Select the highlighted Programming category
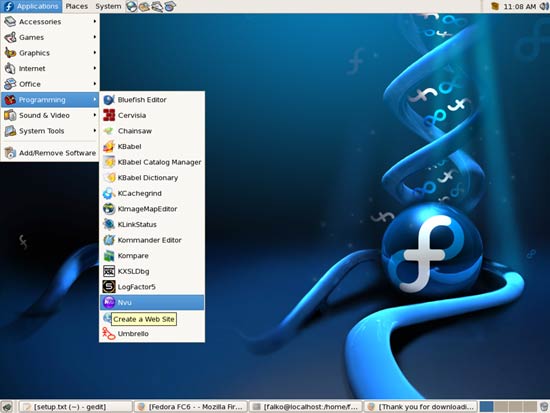The height and width of the screenshot is (413, 550). pos(50,100)
